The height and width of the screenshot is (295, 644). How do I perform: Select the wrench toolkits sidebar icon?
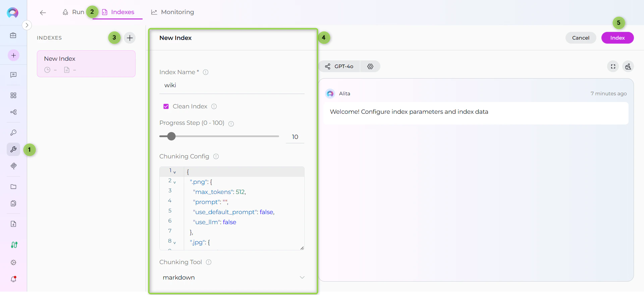pos(13,149)
